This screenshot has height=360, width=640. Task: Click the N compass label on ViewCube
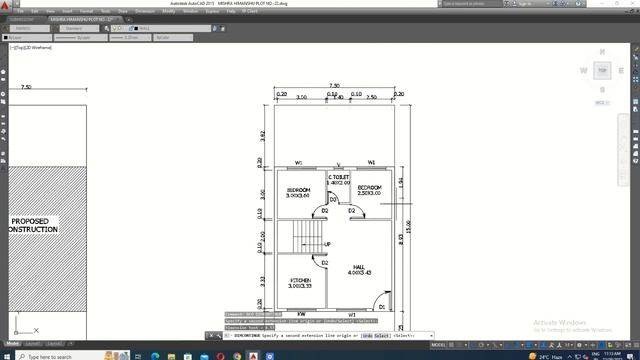(x=602, y=52)
